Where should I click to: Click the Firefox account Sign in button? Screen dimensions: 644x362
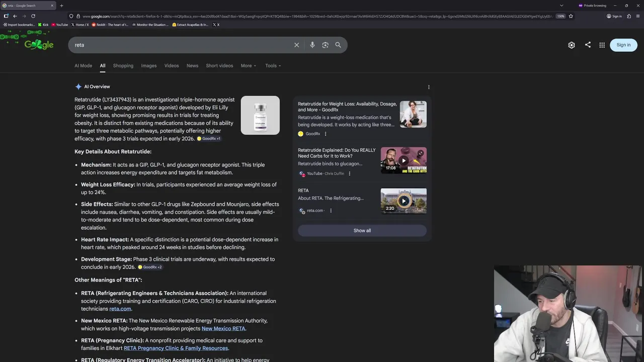[x=614, y=16]
